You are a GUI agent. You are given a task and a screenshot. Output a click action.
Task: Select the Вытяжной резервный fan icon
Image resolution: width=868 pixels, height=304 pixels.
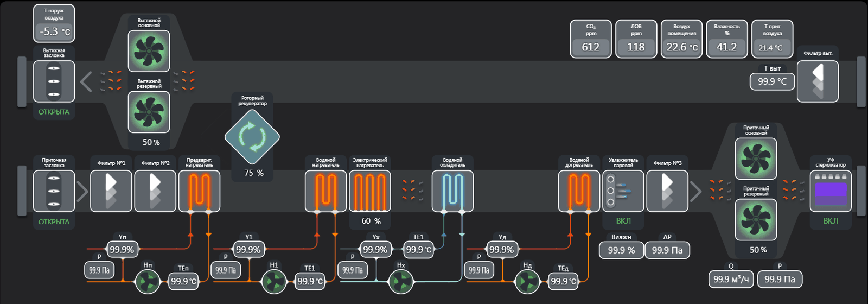149,112
